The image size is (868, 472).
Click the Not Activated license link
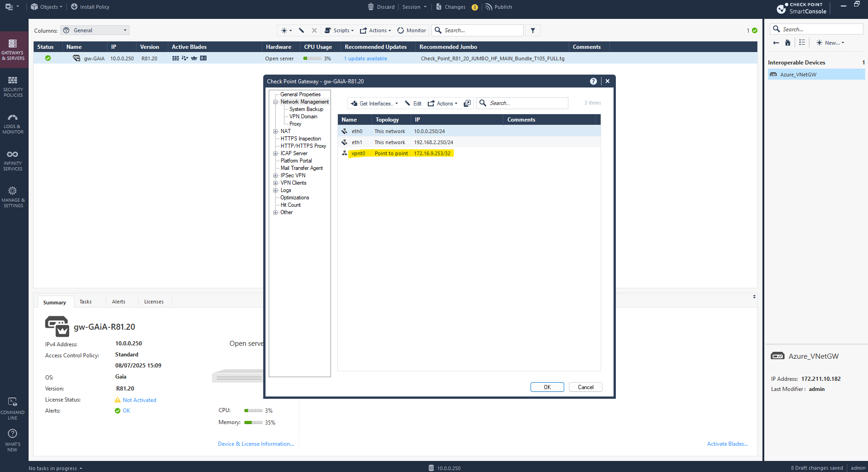click(x=139, y=400)
